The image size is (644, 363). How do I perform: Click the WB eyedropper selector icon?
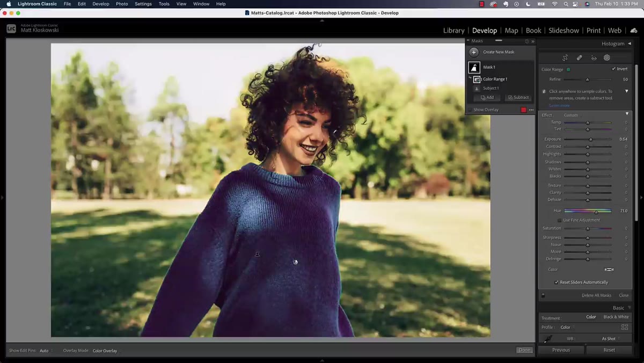coord(548,339)
